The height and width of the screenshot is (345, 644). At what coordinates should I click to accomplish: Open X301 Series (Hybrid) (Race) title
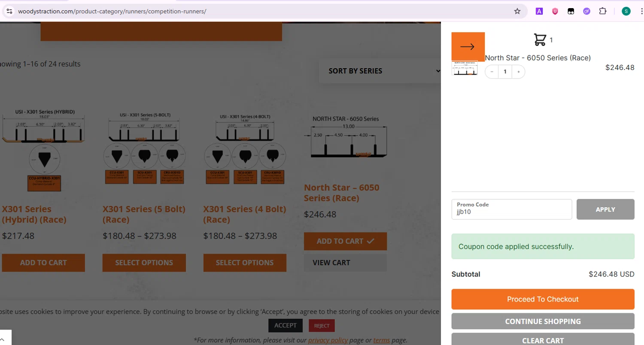point(34,214)
